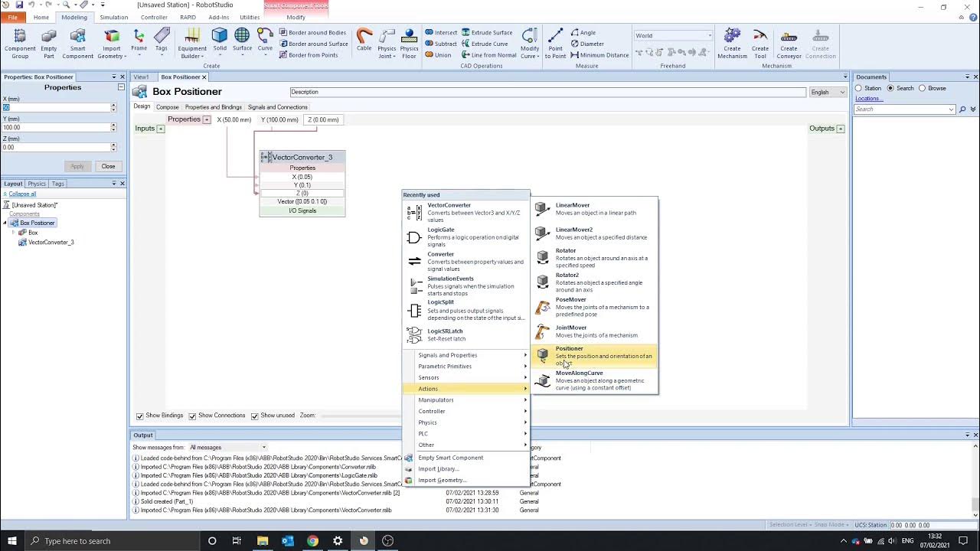Select recently used LogicSRLatch
The width and height of the screenshot is (980, 551).
tap(466, 335)
